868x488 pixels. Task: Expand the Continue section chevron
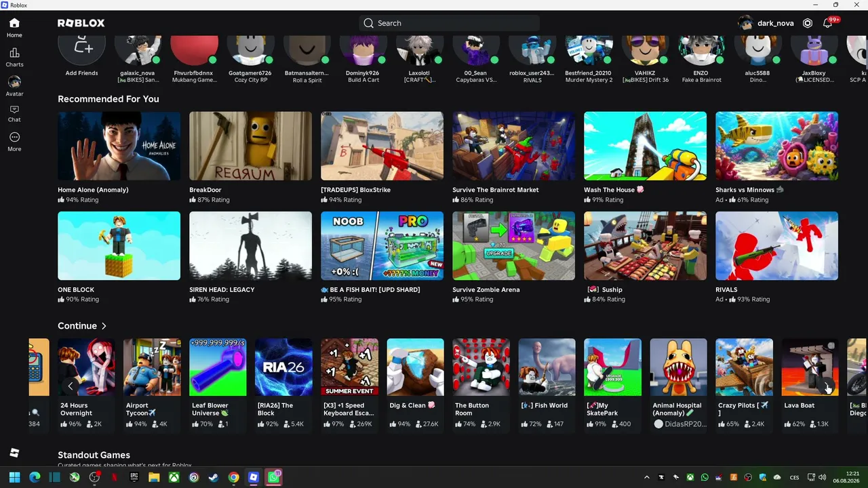(x=104, y=326)
